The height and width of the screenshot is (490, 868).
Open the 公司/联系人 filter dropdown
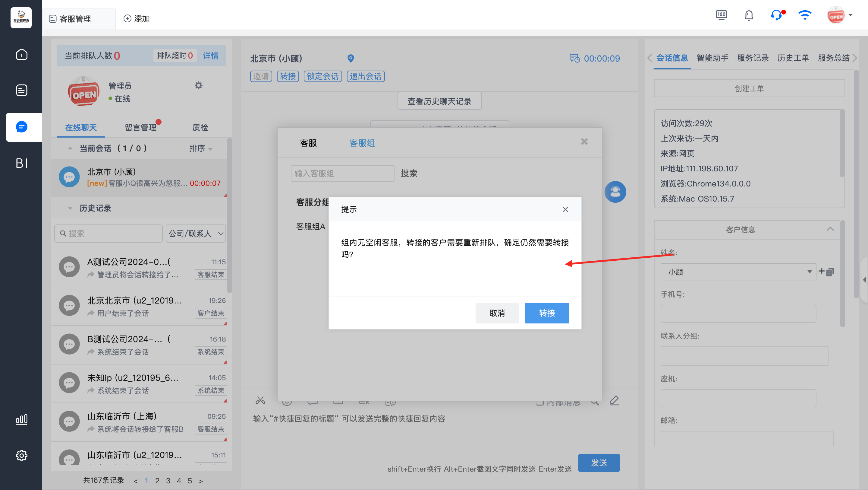(196, 234)
